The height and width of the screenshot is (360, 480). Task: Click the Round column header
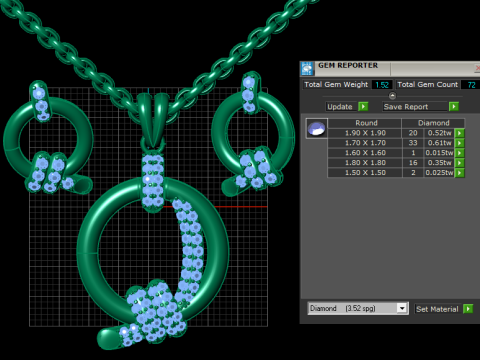[365, 123]
